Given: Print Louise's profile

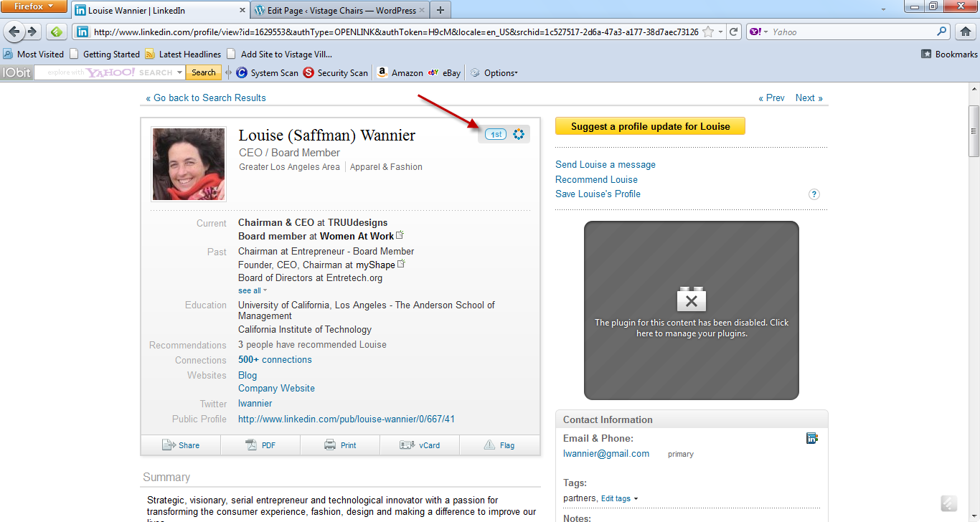Looking at the screenshot, I should [x=340, y=445].
